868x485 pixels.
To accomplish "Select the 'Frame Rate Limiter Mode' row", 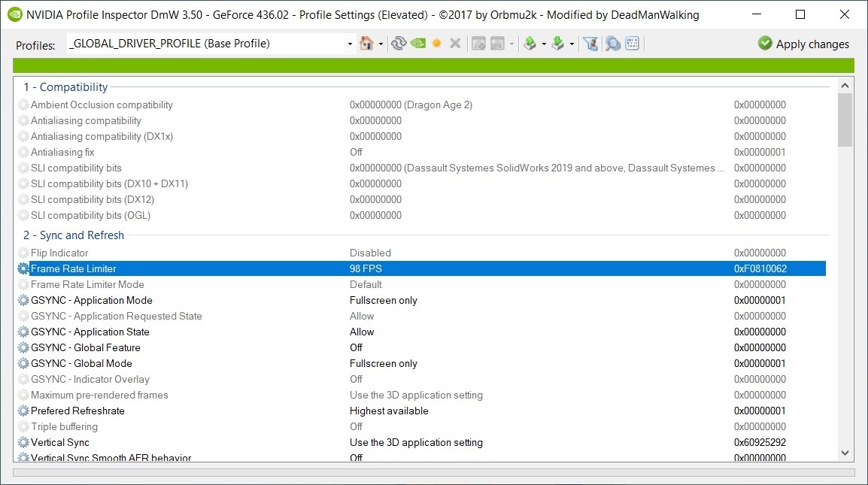I will (421, 284).
